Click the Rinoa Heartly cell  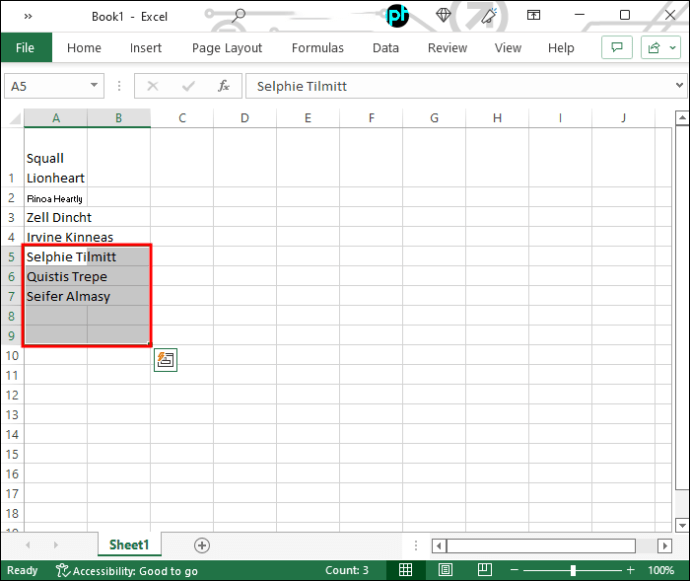[56, 198]
